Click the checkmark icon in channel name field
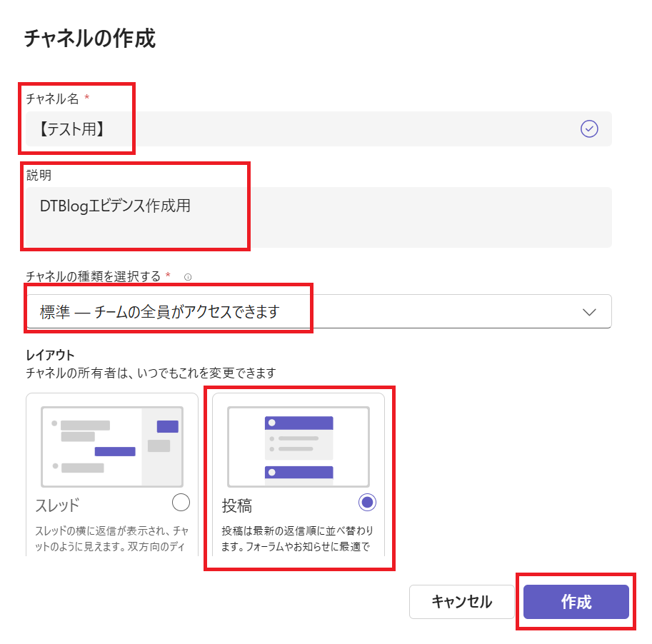Image resolution: width=652 pixels, height=644 pixels. 589,129
